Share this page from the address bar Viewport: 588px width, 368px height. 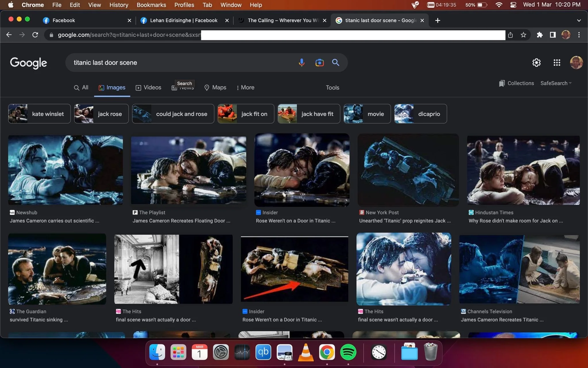click(x=510, y=35)
